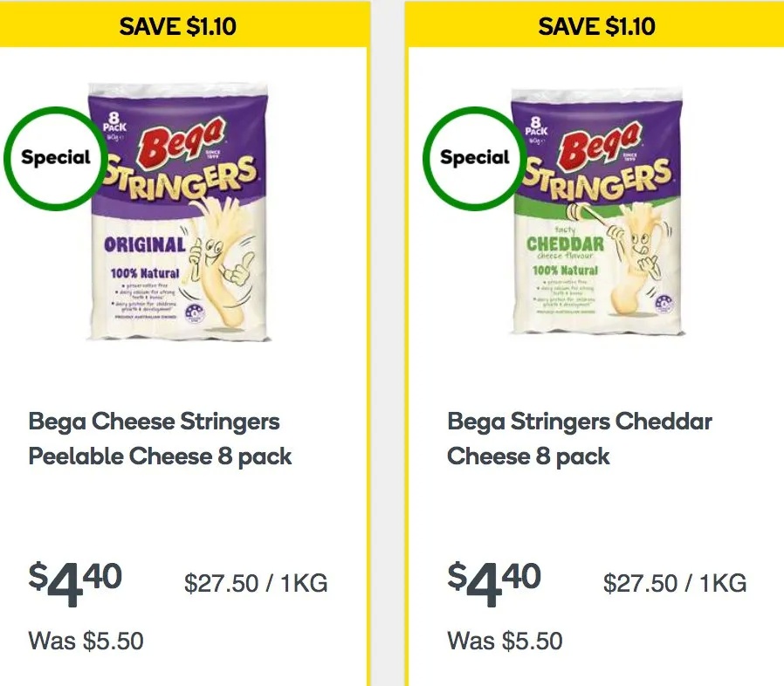Click the $4.40 price on Cheddar Cheese
784x686 pixels.
coord(494,584)
